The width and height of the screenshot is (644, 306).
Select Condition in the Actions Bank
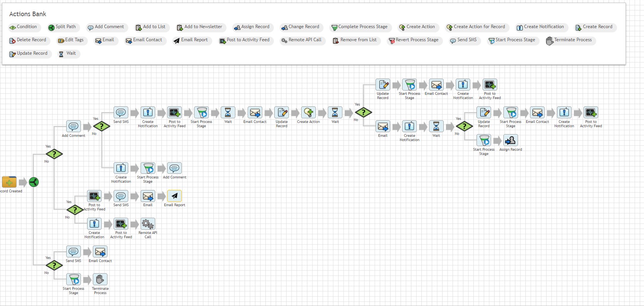pyautogui.click(x=23, y=27)
